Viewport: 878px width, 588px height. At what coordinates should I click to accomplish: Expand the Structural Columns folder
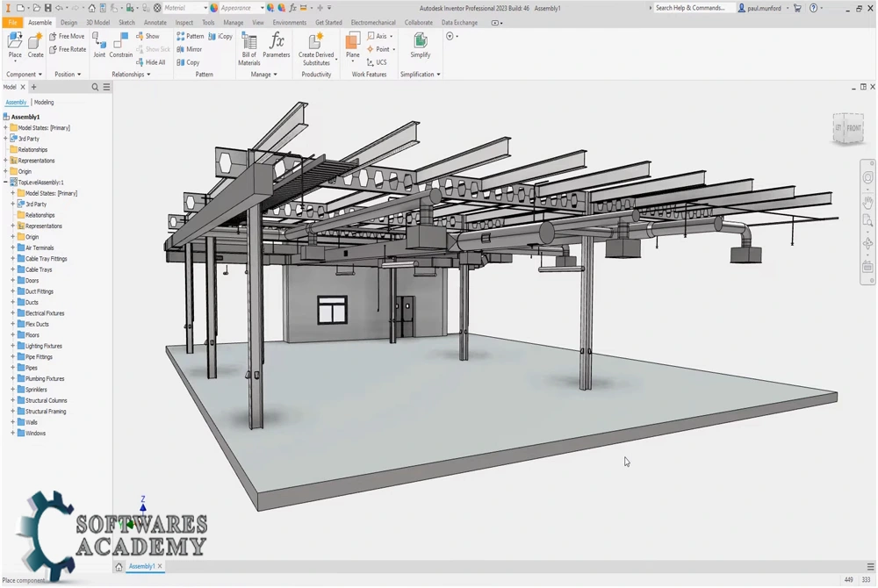[13, 400]
